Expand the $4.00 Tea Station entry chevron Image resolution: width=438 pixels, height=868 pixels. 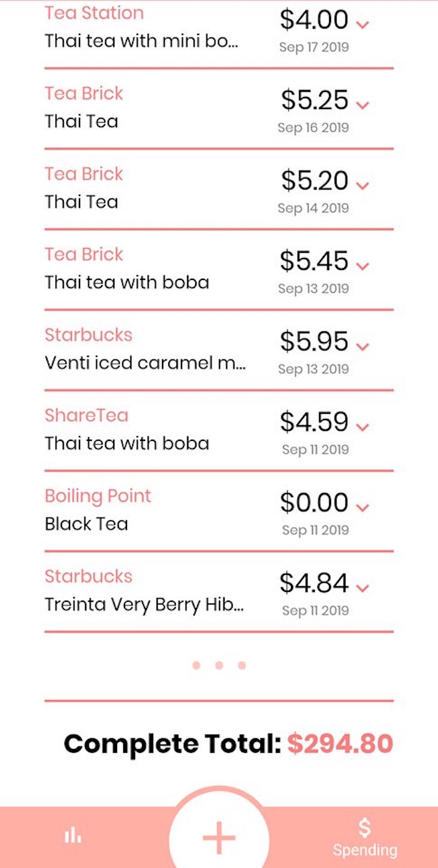coord(362,24)
